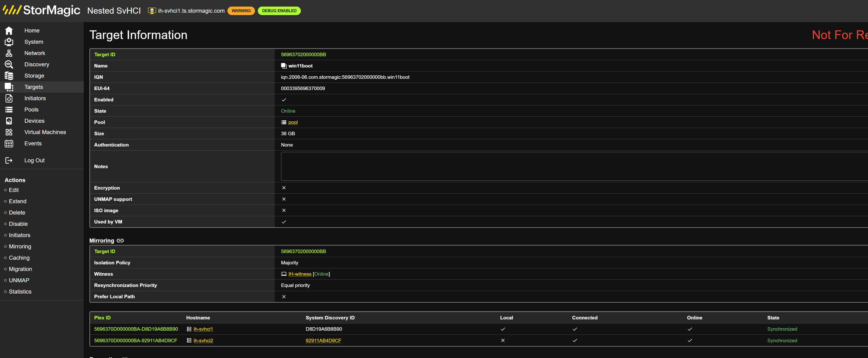Open Virtual Machines

[45, 132]
